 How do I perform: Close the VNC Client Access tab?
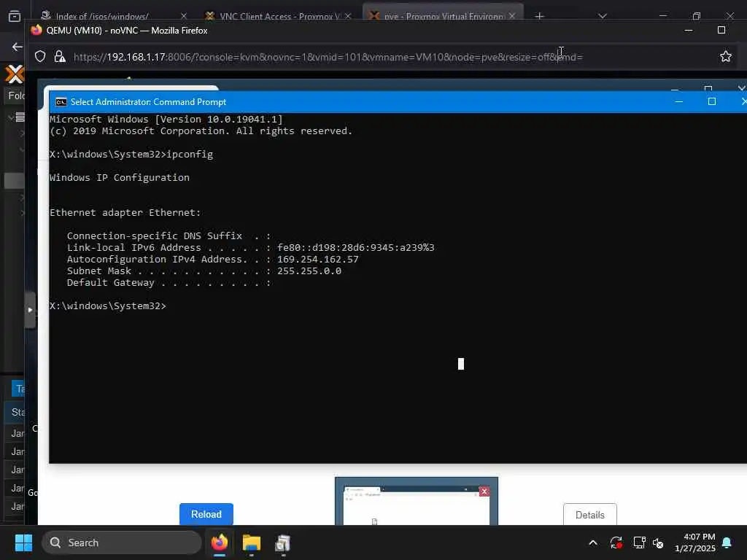pos(348,16)
